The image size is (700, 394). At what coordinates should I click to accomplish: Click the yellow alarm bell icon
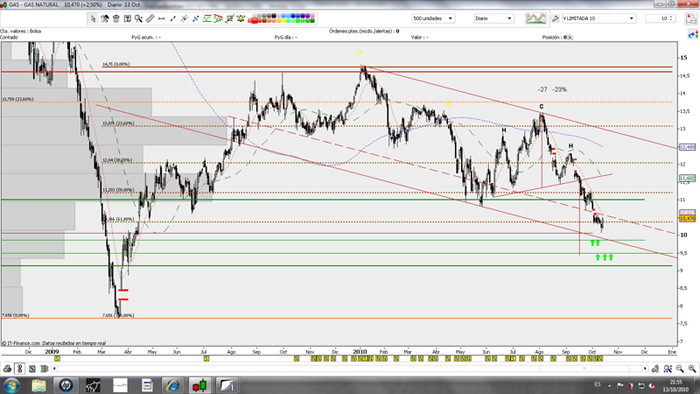(x=241, y=19)
